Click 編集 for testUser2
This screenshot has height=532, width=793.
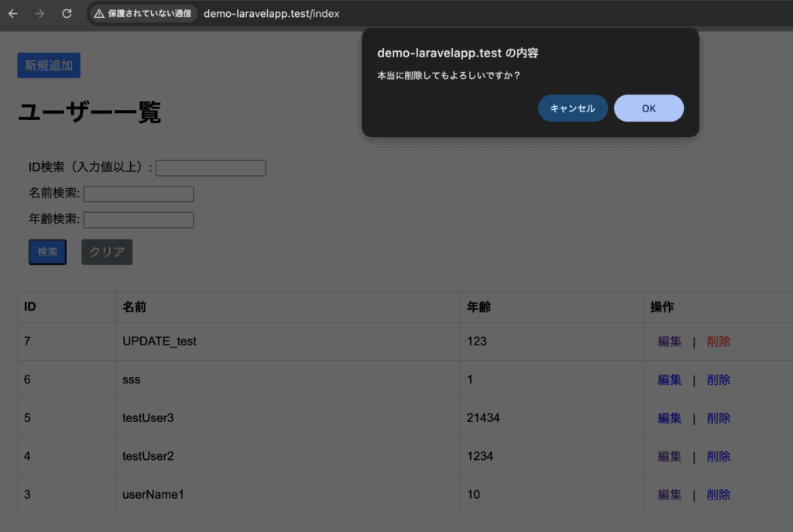pyautogui.click(x=669, y=456)
